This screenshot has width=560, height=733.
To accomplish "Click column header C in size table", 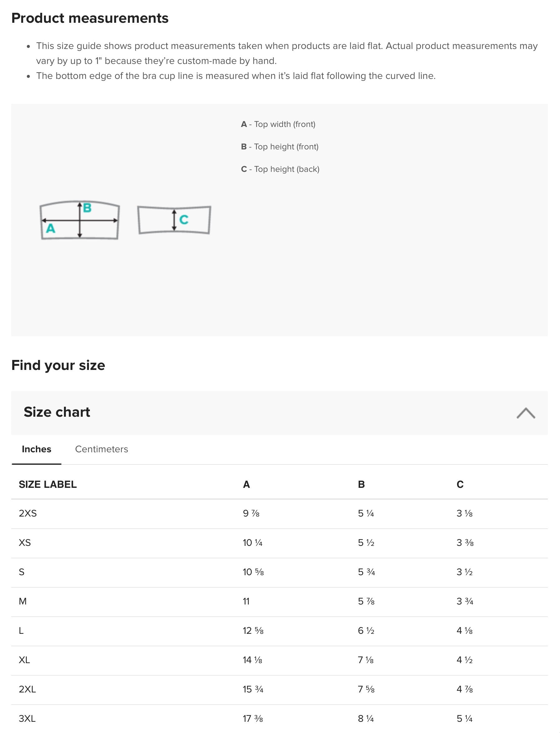I will [460, 484].
